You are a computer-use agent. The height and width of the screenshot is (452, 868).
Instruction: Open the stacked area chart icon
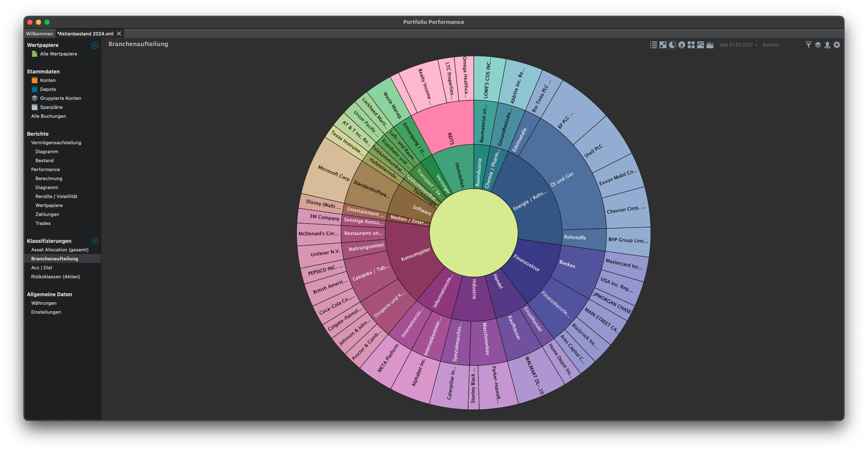point(701,45)
